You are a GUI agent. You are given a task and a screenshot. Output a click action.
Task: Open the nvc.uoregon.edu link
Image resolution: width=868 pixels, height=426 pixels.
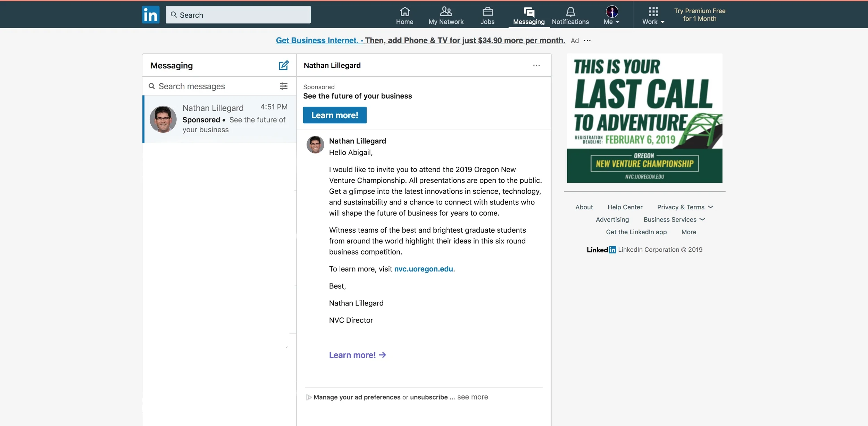(x=423, y=269)
